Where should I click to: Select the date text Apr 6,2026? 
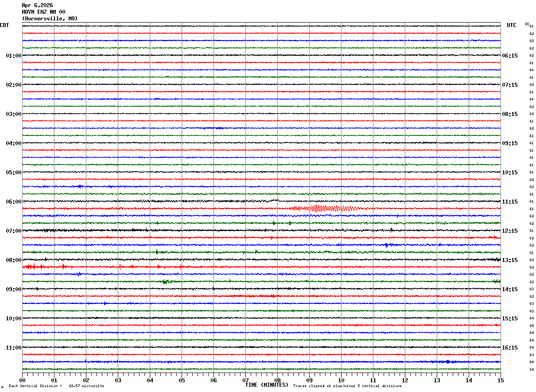click(x=37, y=5)
